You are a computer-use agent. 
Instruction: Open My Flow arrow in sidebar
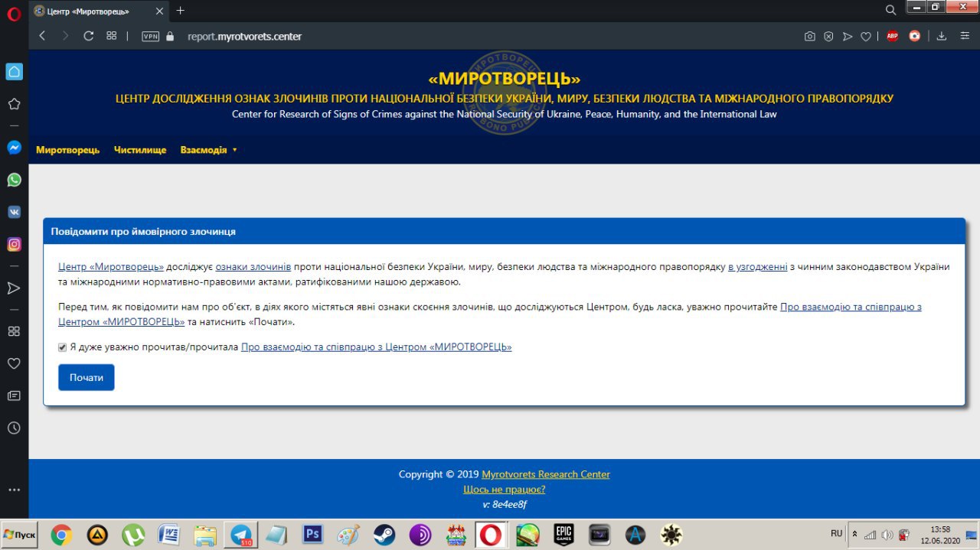tap(14, 288)
